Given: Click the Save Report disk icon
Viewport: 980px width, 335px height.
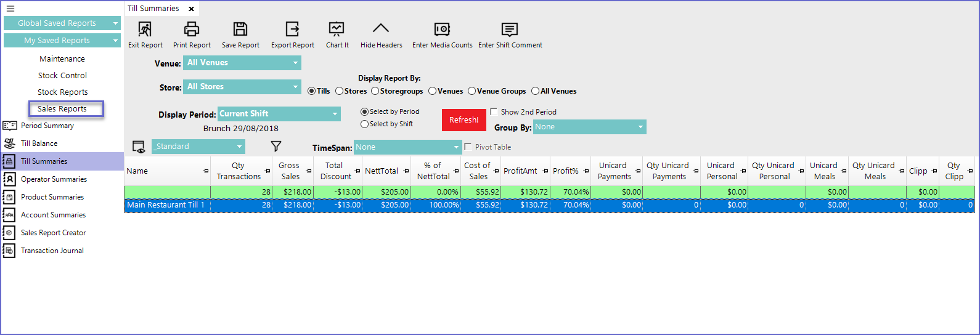Looking at the screenshot, I should pyautogui.click(x=240, y=29).
